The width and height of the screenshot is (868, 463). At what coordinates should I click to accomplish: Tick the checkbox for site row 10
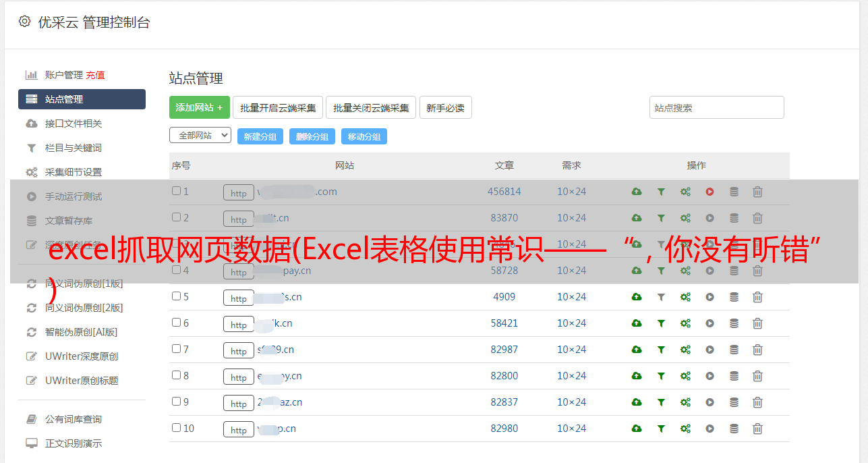176,428
